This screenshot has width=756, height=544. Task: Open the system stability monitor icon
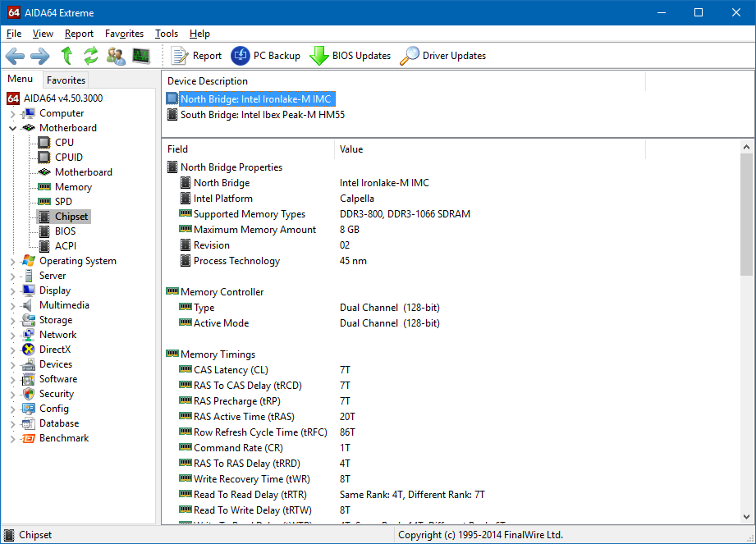[141, 56]
